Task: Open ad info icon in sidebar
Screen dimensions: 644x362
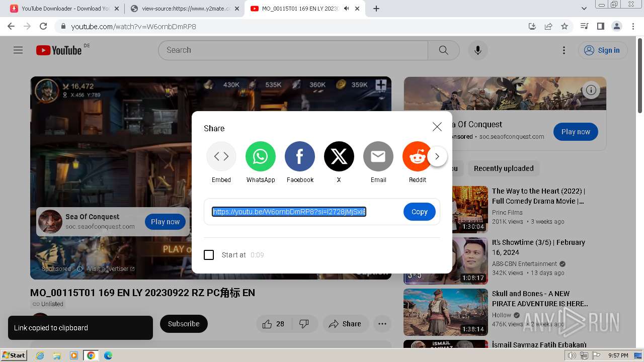Action: [591, 90]
